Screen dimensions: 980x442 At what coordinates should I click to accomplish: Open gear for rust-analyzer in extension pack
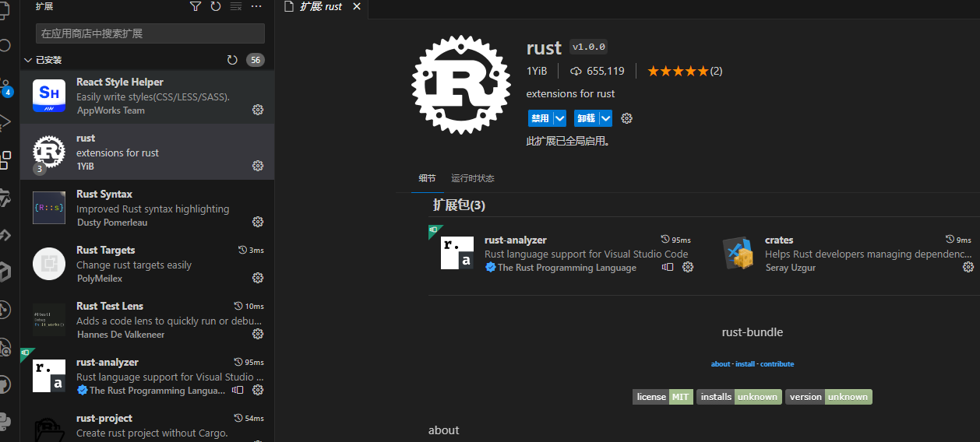(x=688, y=267)
